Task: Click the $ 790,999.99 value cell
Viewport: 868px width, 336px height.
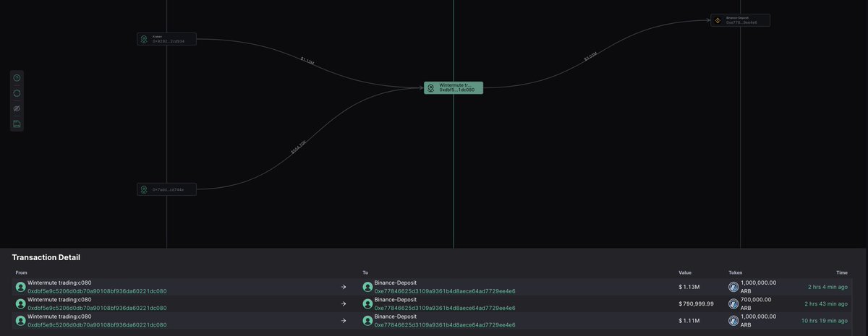Action: pos(696,303)
